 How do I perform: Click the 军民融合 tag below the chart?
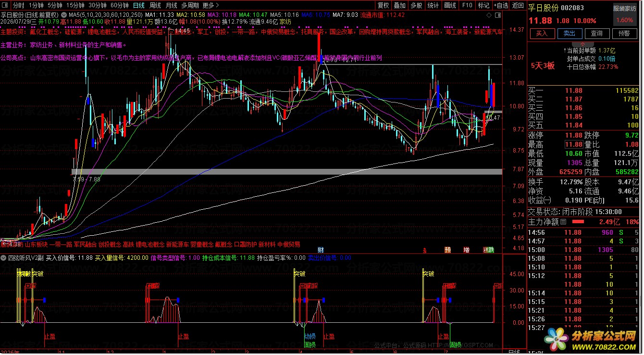pos(85,244)
